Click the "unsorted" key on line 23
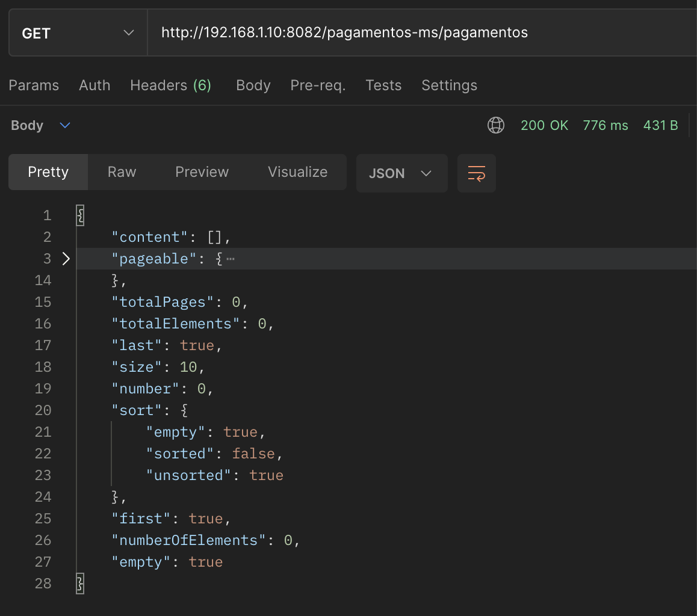The width and height of the screenshot is (697, 616). click(188, 476)
